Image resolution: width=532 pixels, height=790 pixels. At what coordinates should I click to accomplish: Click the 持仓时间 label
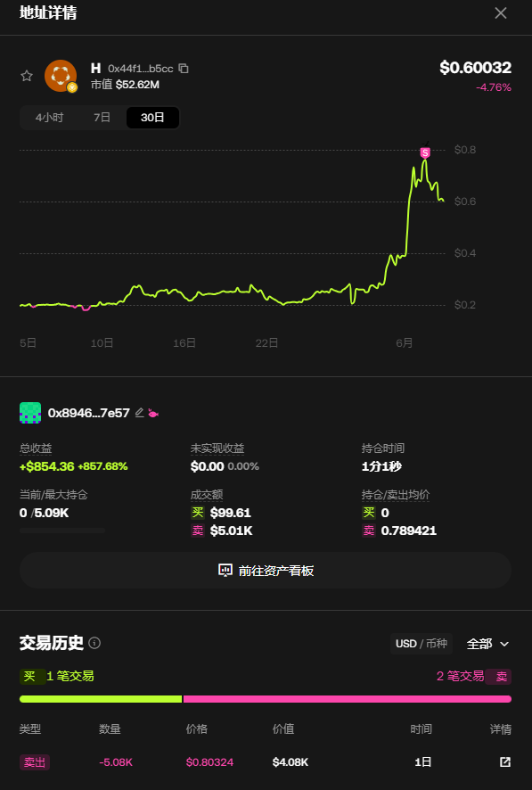point(383,448)
